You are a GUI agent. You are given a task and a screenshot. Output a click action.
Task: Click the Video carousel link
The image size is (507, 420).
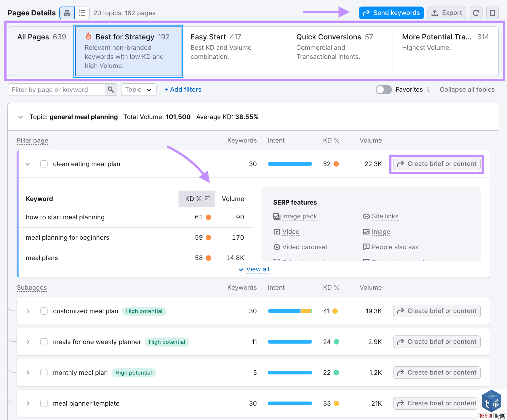(x=304, y=247)
